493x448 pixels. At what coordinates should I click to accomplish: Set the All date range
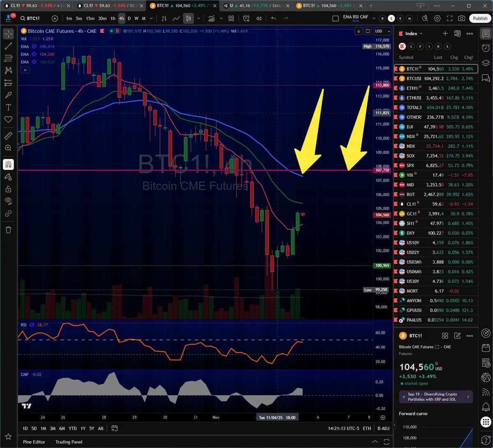click(101, 428)
